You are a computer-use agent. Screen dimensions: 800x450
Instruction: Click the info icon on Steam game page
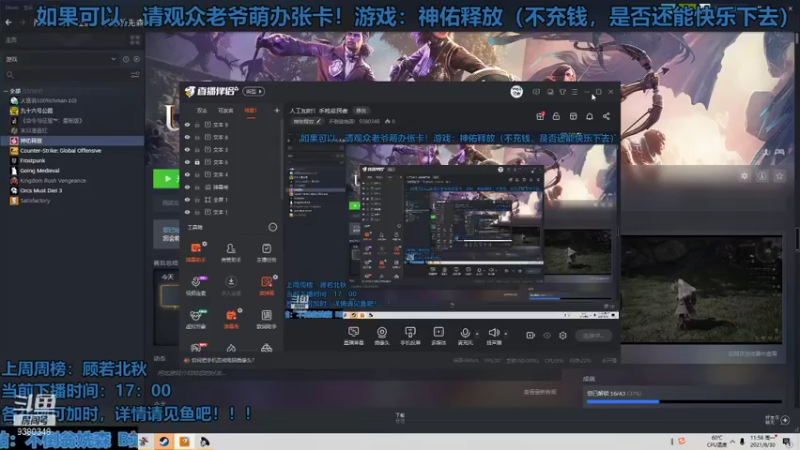click(x=762, y=176)
